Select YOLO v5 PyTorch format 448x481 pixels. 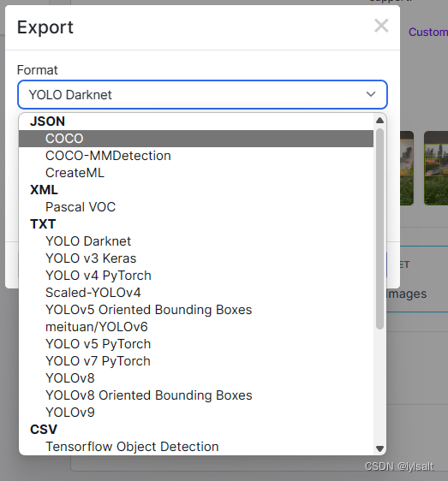[x=196, y=344]
